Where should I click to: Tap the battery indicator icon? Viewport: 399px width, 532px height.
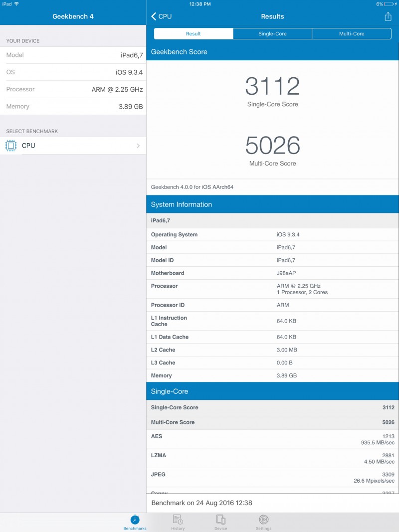tap(390, 3)
